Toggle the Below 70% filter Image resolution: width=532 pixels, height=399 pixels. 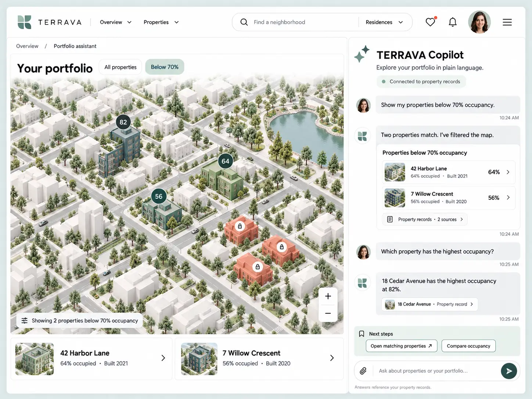tap(165, 67)
